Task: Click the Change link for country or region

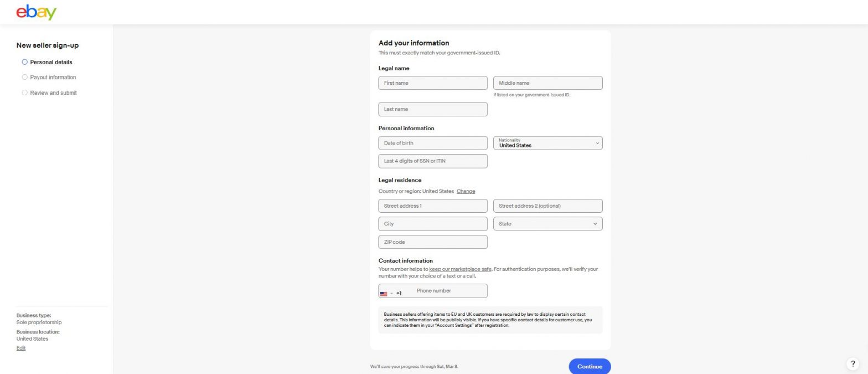Action: (x=465, y=191)
